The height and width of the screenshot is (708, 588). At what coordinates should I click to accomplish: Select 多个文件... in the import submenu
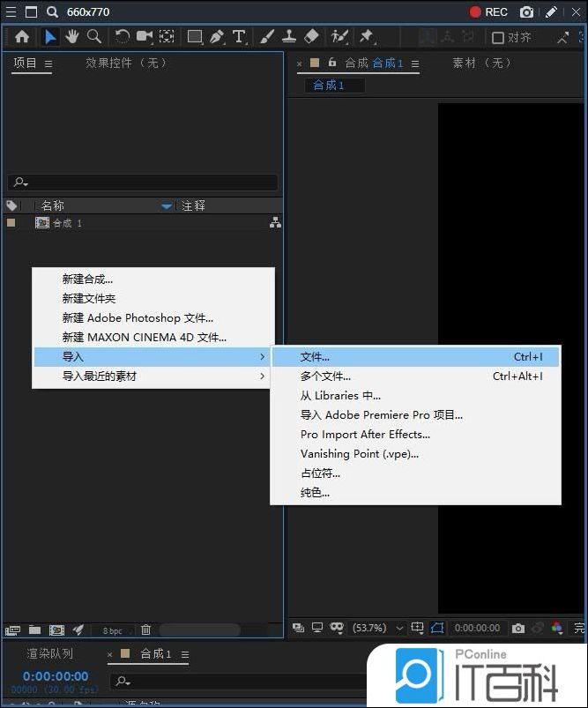coord(415,376)
